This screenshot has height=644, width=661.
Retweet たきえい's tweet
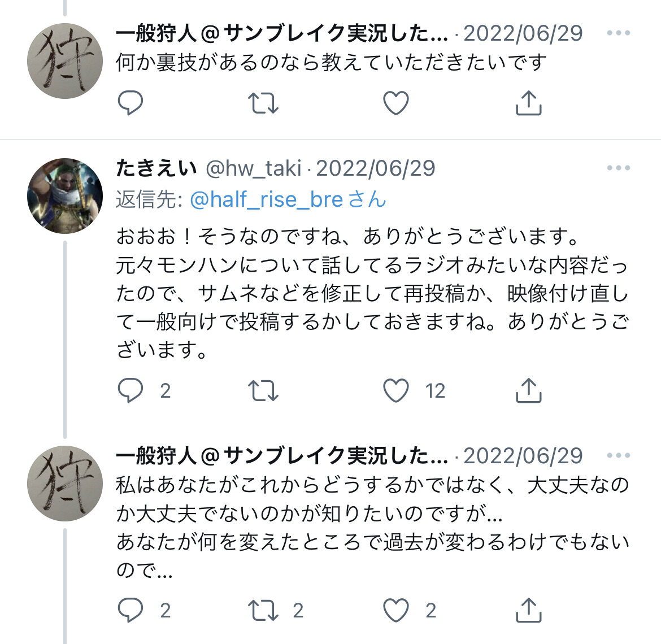pos(263,390)
